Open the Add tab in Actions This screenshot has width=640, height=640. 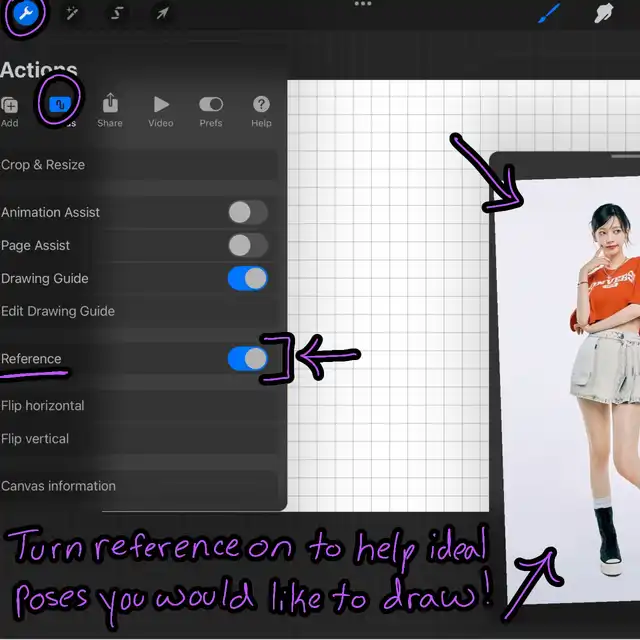pyautogui.click(x=9, y=109)
